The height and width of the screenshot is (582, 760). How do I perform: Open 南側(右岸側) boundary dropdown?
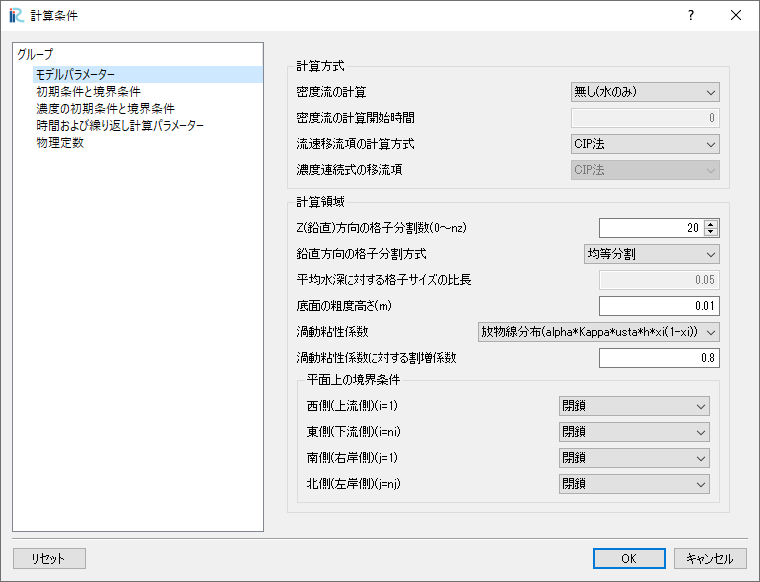point(634,458)
